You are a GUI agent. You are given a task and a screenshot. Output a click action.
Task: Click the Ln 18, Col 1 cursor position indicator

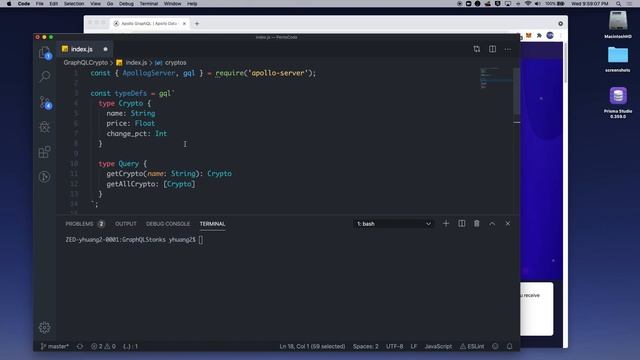[x=312, y=346]
